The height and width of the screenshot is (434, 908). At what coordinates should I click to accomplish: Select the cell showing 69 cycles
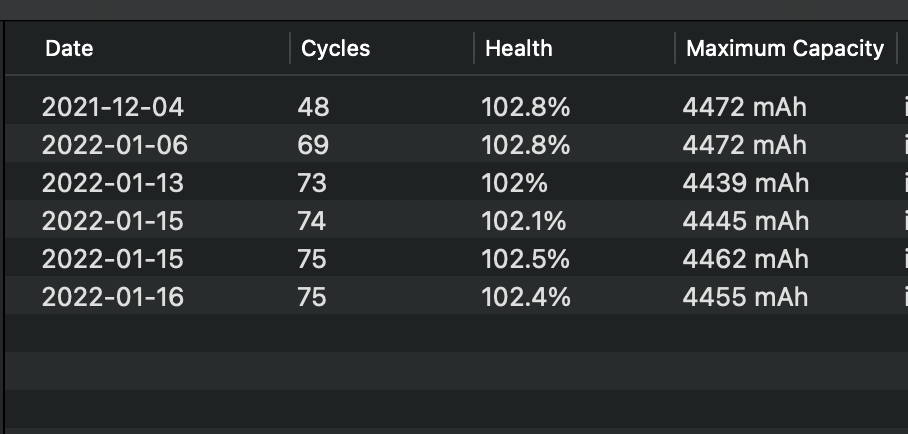pyautogui.click(x=313, y=145)
